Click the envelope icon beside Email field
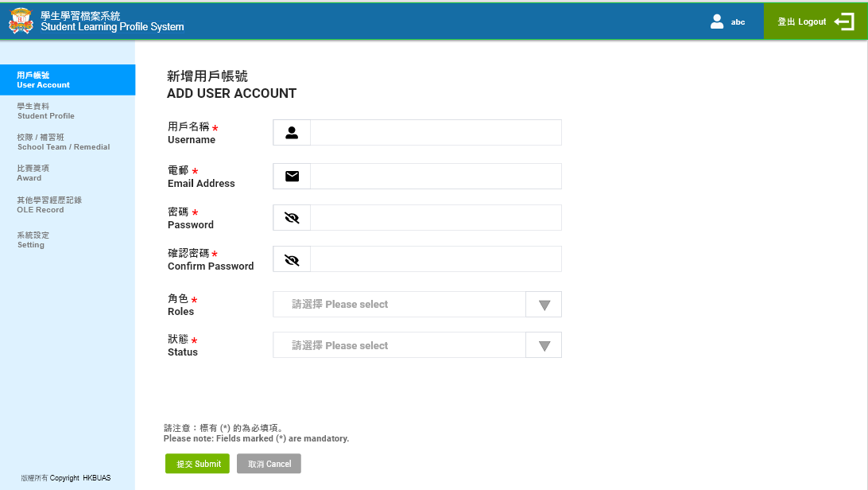 292,176
